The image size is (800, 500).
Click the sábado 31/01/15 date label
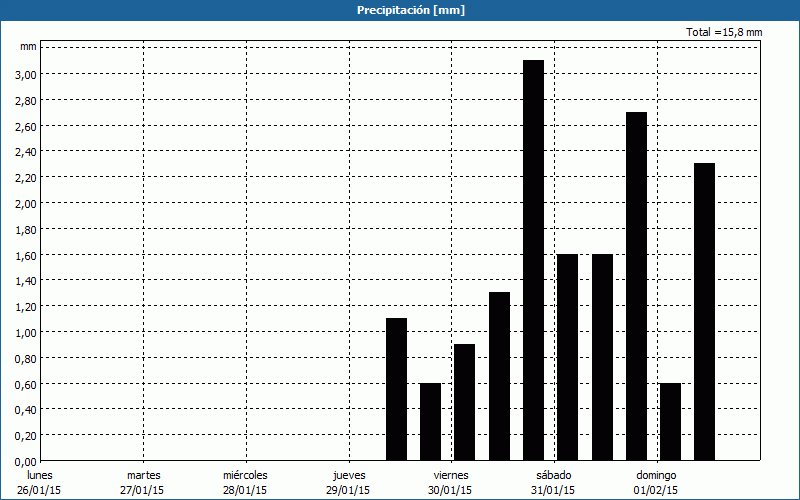click(553, 482)
